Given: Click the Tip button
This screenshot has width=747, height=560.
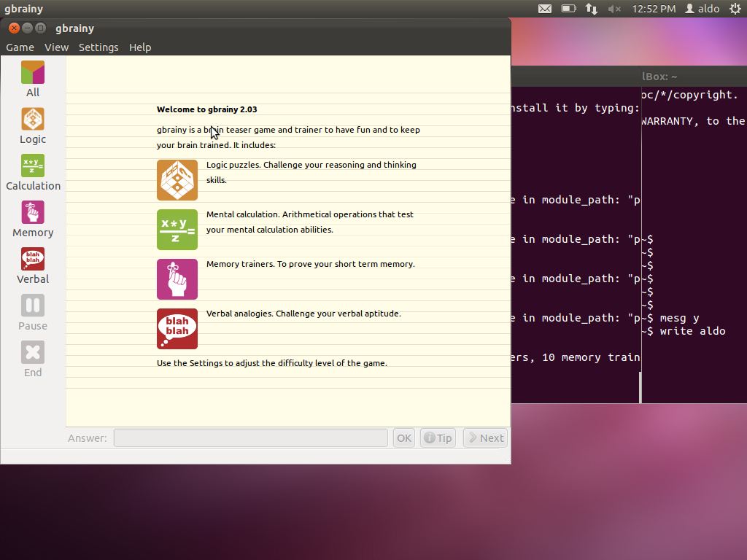Looking at the screenshot, I should 438,437.
